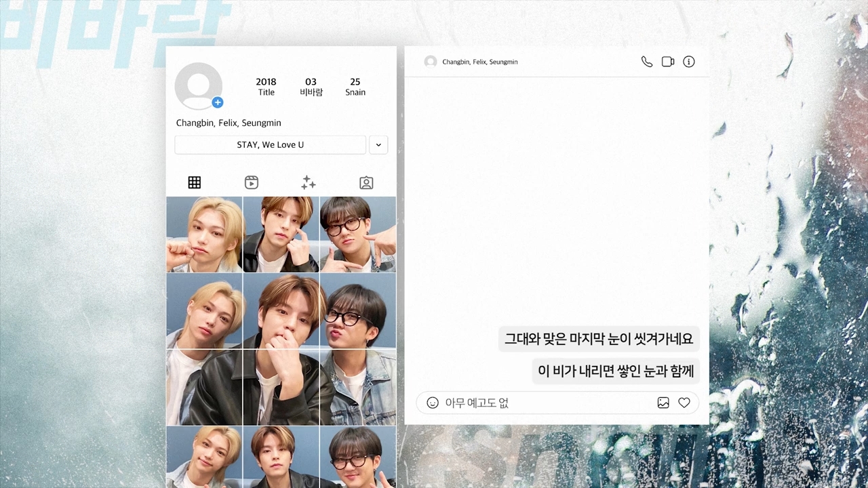Start a voice call with phone icon
Viewport: 868px width, 488px height.
[x=647, y=62]
